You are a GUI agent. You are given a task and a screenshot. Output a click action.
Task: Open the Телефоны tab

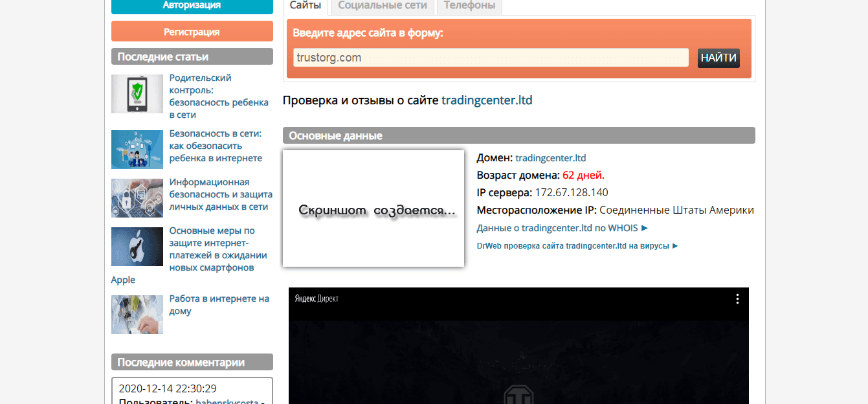[x=469, y=6]
